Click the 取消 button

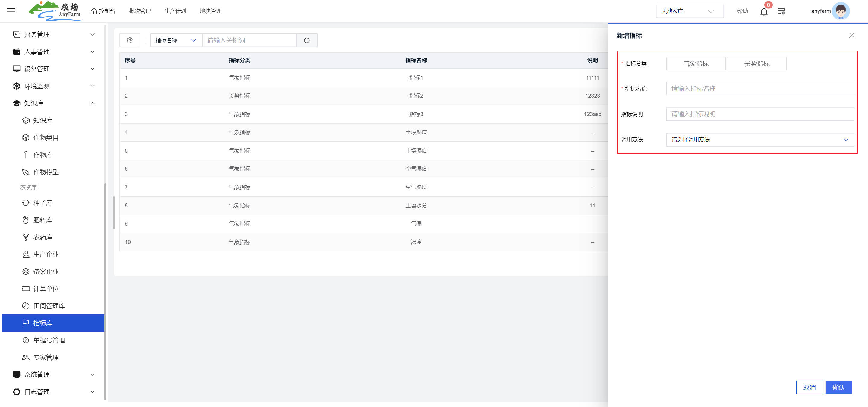coord(809,387)
